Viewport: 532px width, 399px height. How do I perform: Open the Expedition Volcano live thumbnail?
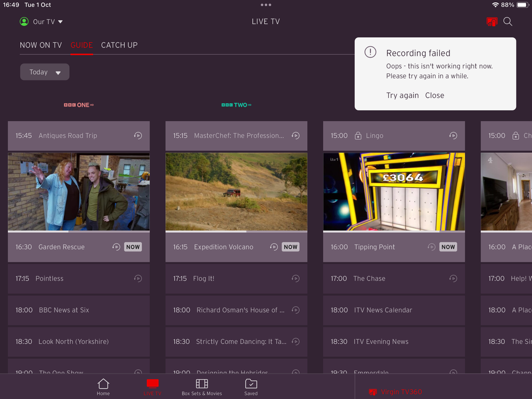pyautogui.click(x=236, y=192)
